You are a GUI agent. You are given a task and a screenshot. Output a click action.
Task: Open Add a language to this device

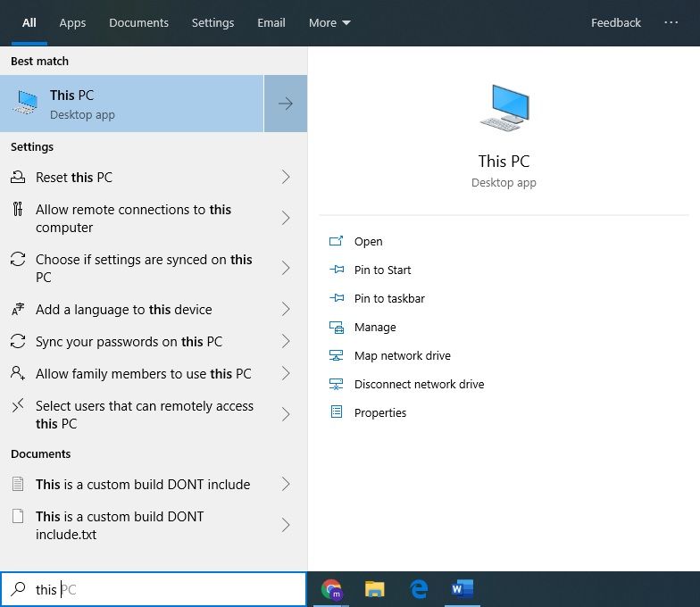[x=154, y=309]
